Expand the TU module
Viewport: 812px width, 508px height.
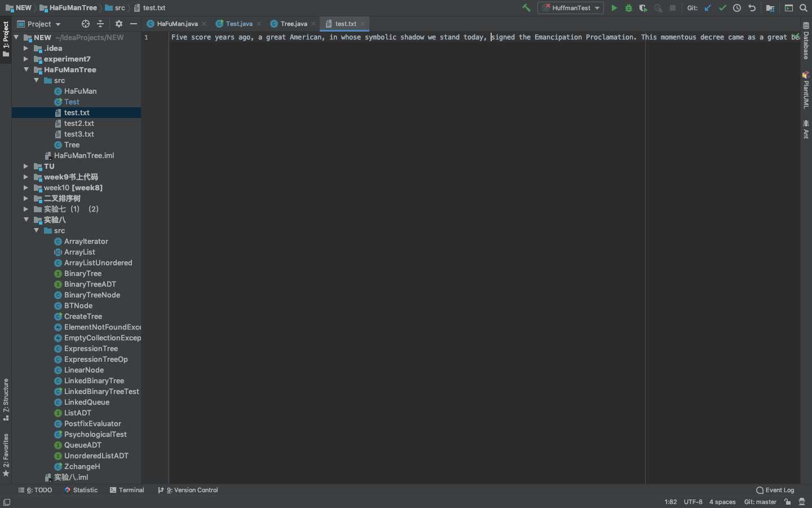[x=26, y=167]
